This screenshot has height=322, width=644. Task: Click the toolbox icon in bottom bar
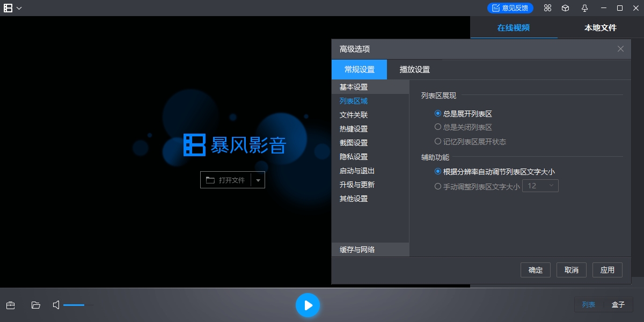10,305
